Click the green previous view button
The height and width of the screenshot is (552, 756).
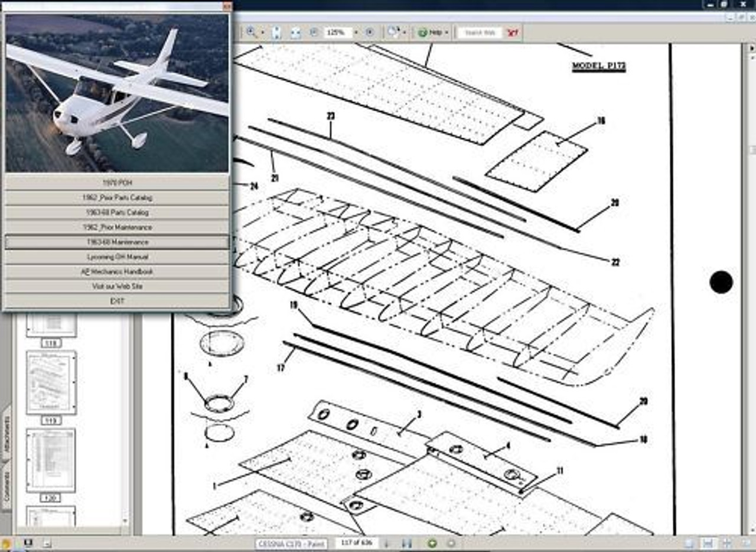tap(432, 543)
